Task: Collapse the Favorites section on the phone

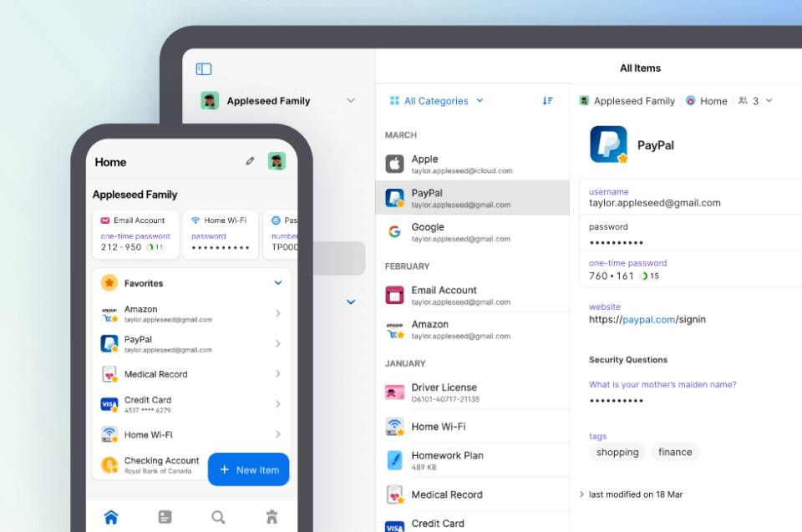Action: pyautogui.click(x=277, y=282)
